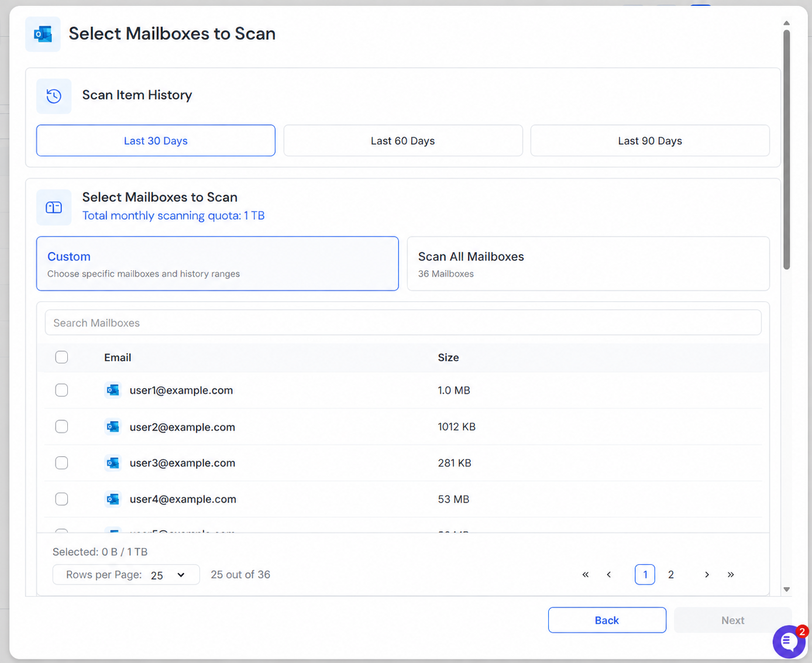
Task: Click the Selected: 0 B / 1 TB text
Action: click(x=100, y=552)
